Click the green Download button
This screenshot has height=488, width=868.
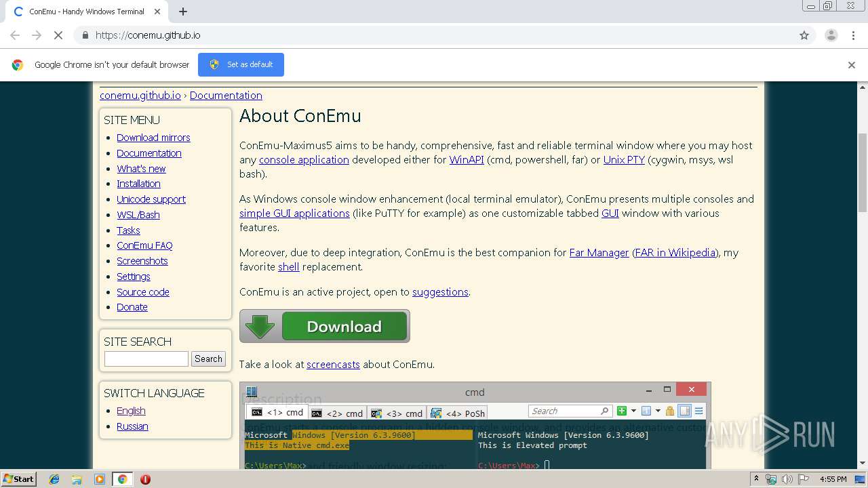(x=325, y=326)
